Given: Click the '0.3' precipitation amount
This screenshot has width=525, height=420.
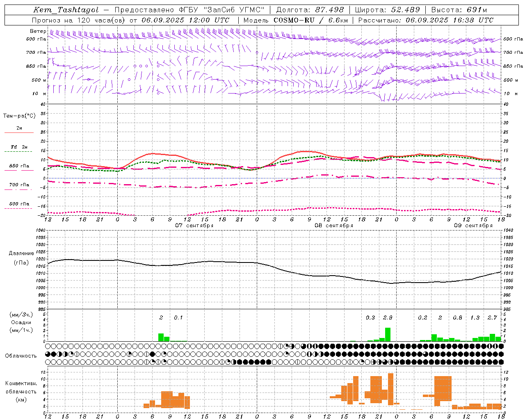Looking at the screenshot, I should (370, 317).
